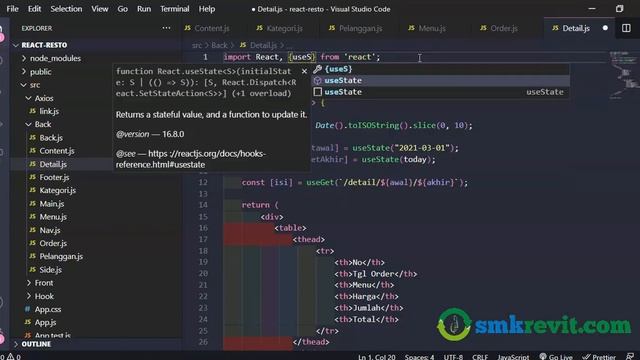This screenshot has width=640, height=360.
Task: Change the UTF-8 encoding status item
Action: (453, 357)
